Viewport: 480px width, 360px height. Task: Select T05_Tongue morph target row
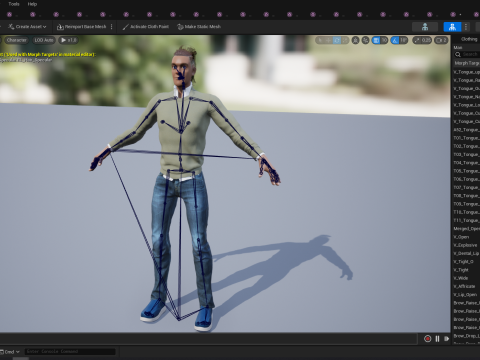[x=466, y=171]
